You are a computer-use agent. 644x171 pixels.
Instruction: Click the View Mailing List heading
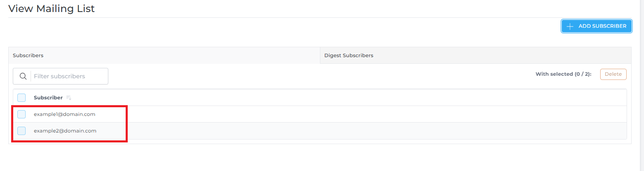52,8
